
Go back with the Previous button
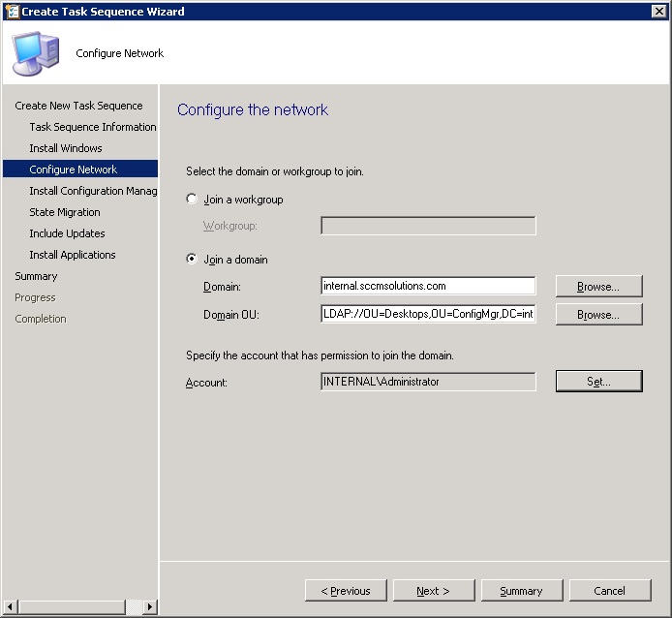click(346, 591)
